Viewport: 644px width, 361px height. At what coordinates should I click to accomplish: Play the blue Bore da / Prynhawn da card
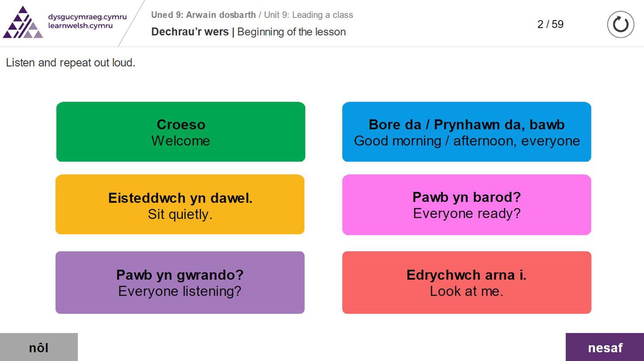(466, 132)
